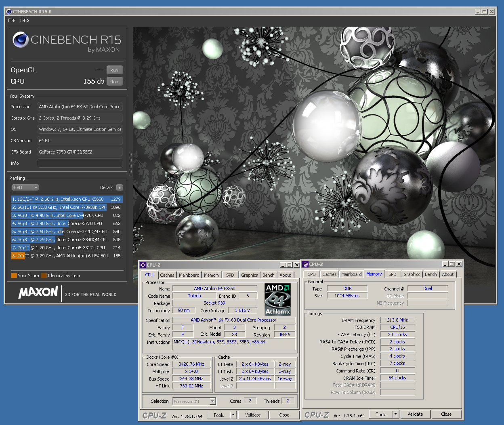
Task: Open the Help menu in Cinebench
Action: click(25, 20)
